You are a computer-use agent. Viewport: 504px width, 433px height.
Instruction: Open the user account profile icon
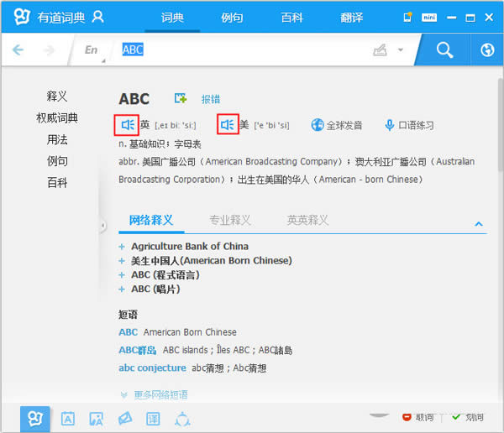97,17
